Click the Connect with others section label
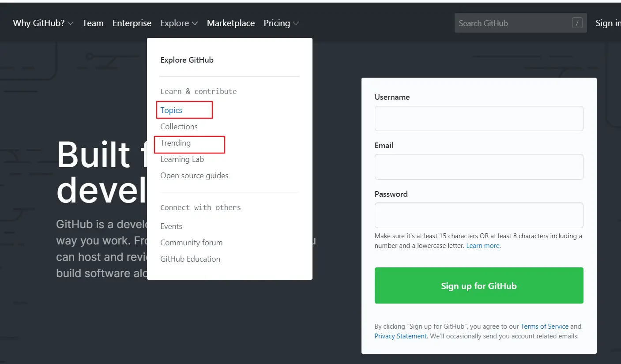Viewport: 621px width, 364px height. click(x=200, y=207)
